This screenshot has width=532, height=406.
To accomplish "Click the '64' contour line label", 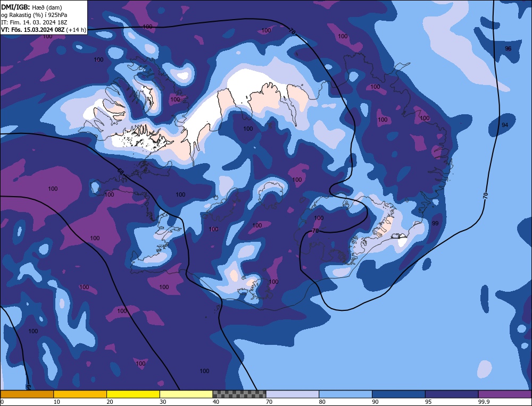I will (29, 386).
